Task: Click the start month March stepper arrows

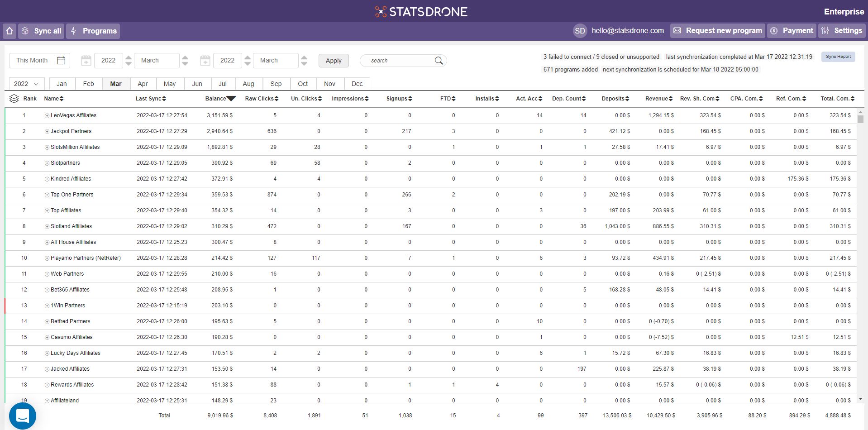Action: [x=185, y=60]
